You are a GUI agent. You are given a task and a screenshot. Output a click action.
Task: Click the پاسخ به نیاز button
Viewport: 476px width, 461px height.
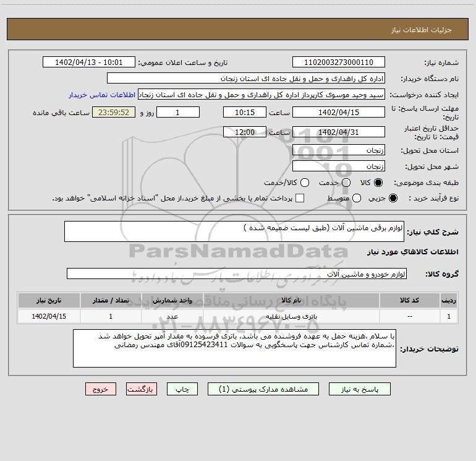pos(359,389)
